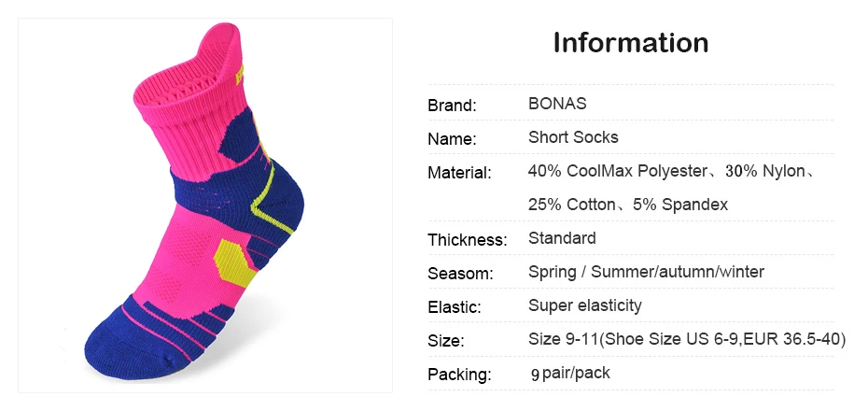This screenshot has width=868, height=411.
Task: Click the 25% Cotton, 5% Spandex line
Action: pyautogui.click(x=628, y=205)
